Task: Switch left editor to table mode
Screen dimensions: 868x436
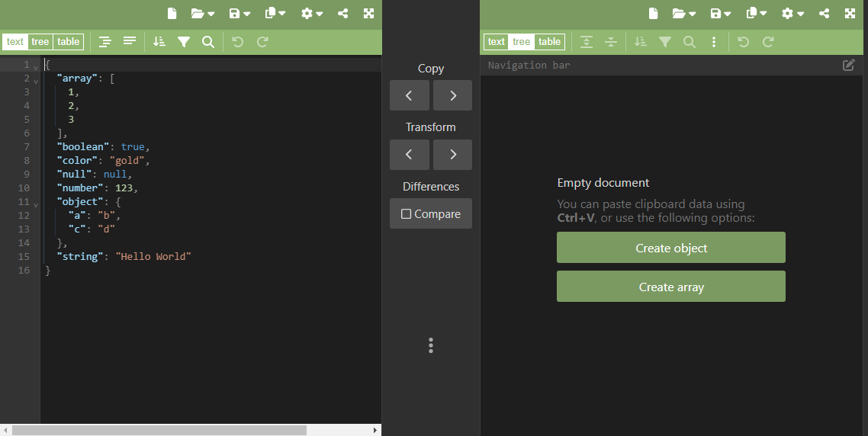Action: pos(68,41)
